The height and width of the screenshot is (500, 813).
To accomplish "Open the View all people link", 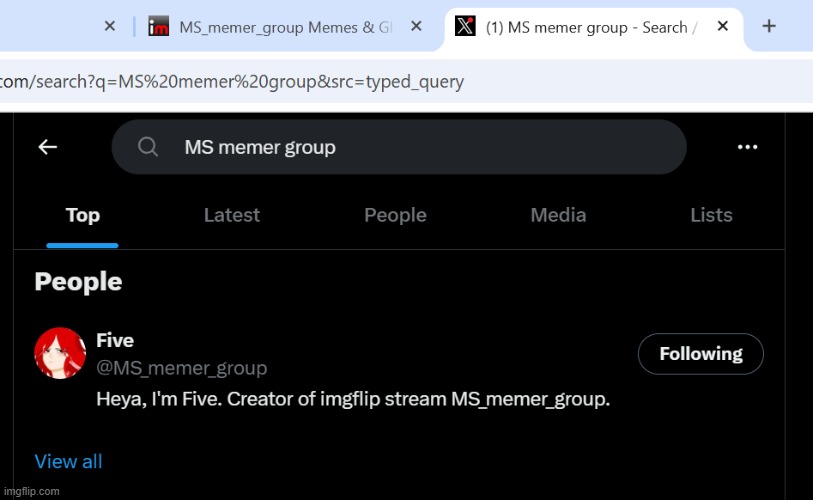I will tap(68, 461).
